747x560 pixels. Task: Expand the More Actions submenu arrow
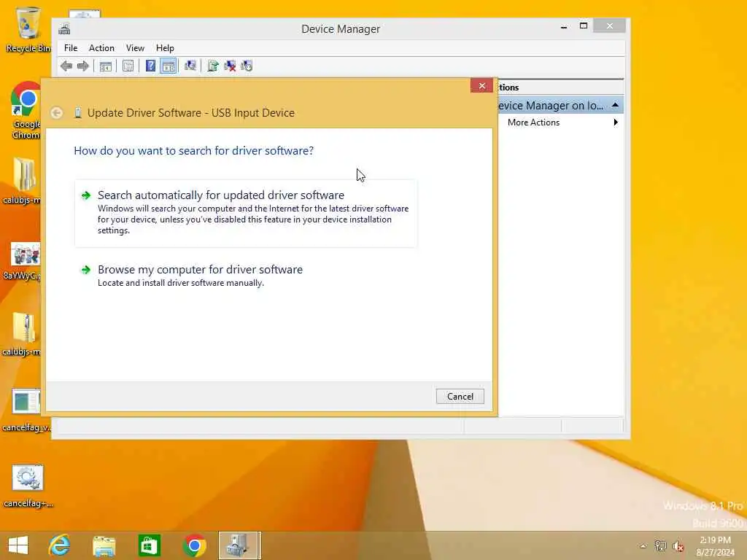click(x=616, y=122)
